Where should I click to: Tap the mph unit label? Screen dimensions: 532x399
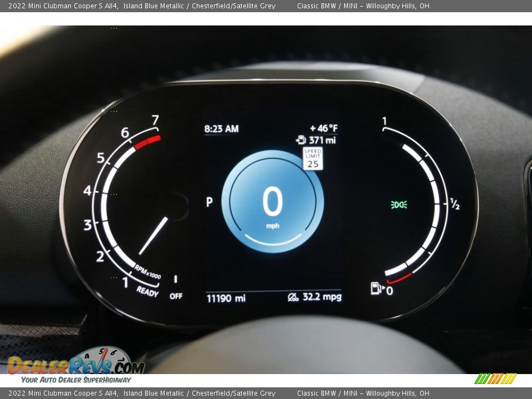(273, 226)
